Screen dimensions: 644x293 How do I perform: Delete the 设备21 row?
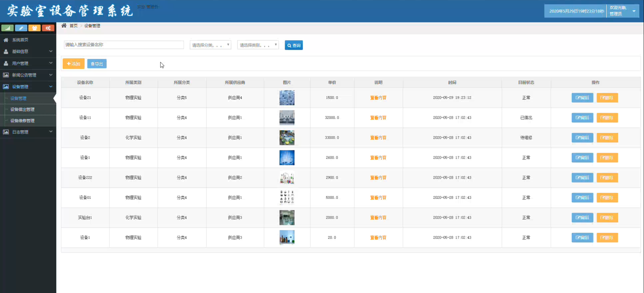coord(607,98)
